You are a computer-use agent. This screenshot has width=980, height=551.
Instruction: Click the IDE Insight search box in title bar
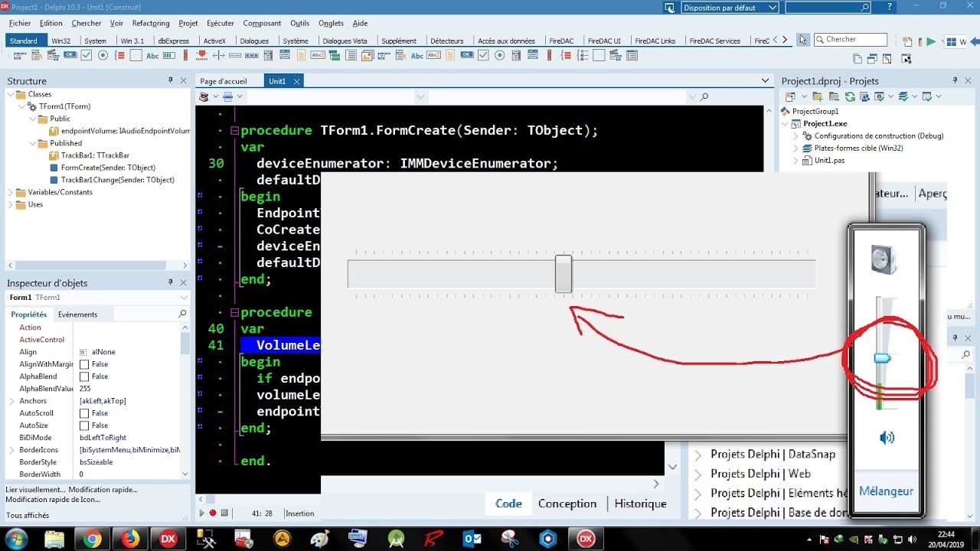pos(828,7)
